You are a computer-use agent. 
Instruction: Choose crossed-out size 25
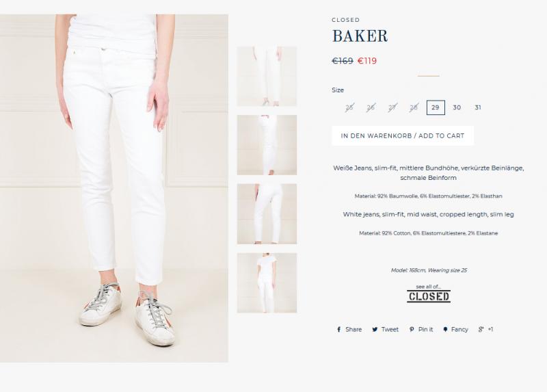(x=349, y=107)
